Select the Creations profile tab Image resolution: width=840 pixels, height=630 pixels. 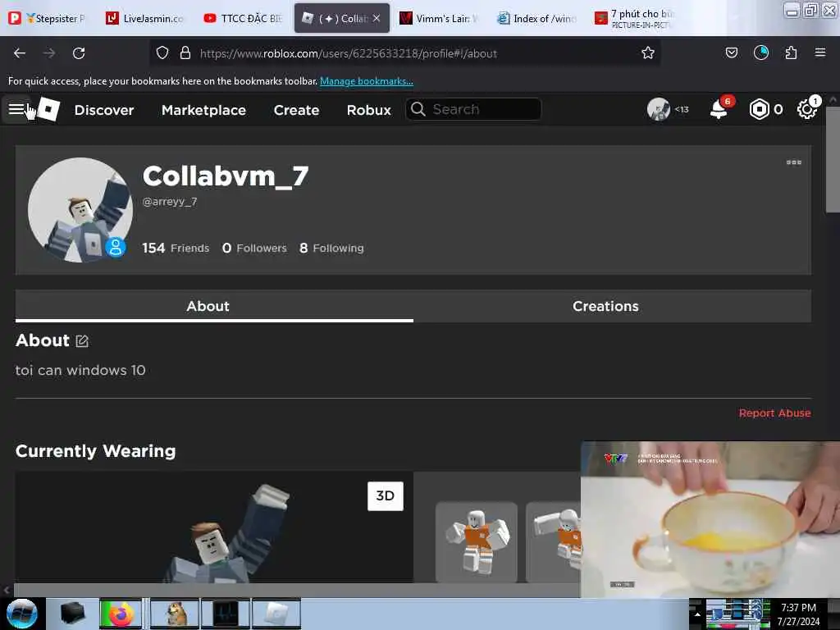click(x=612, y=306)
